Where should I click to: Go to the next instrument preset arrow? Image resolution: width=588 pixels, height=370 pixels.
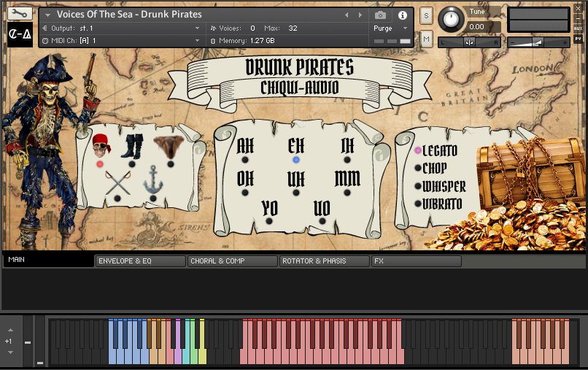point(360,15)
